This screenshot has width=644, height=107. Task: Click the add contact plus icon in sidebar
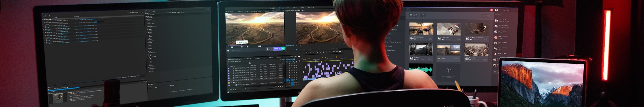(x=495, y=72)
